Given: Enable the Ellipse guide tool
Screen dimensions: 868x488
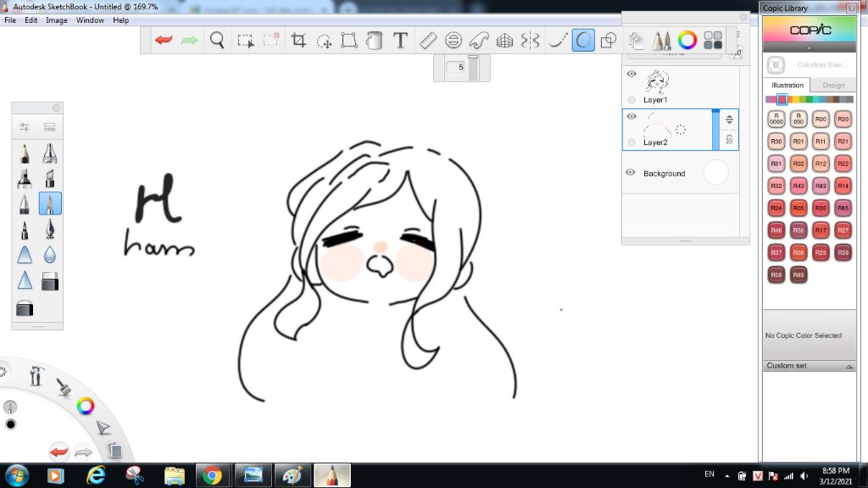Looking at the screenshot, I should coord(453,41).
